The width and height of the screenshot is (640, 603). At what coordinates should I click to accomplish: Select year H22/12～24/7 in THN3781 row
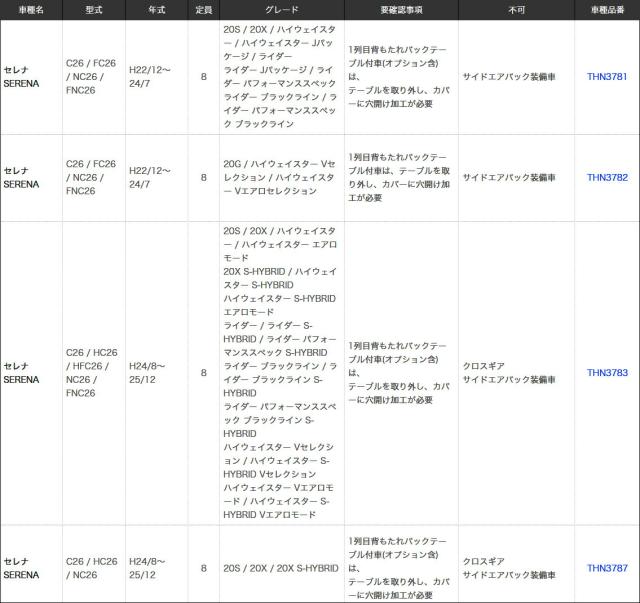coord(150,77)
